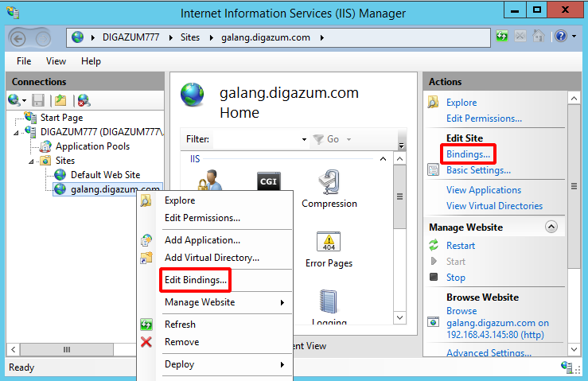
Task: Open the Filter dropdown arrow
Action: (304, 139)
